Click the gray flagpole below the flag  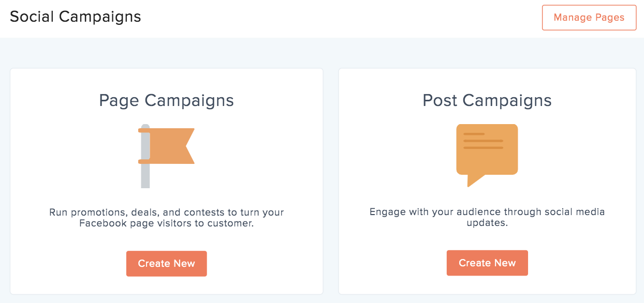click(x=145, y=176)
